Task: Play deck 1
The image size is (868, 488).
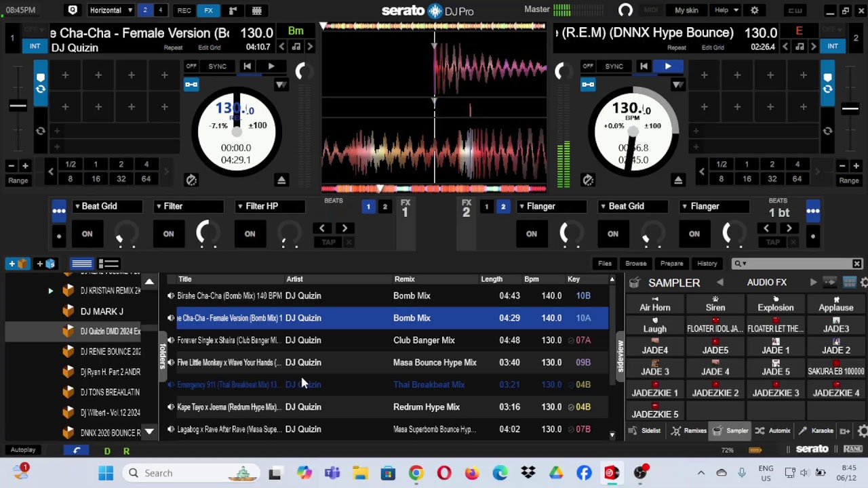Action: (x=271, y=66)
